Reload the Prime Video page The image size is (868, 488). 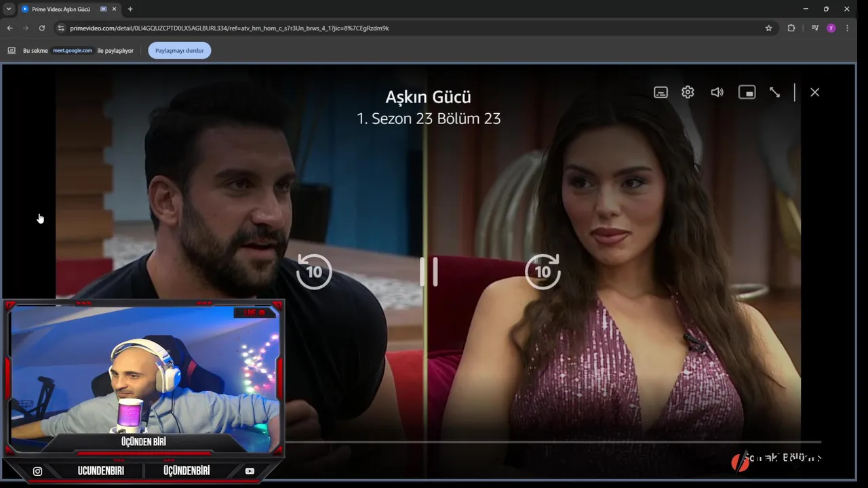tap(41, 28)
